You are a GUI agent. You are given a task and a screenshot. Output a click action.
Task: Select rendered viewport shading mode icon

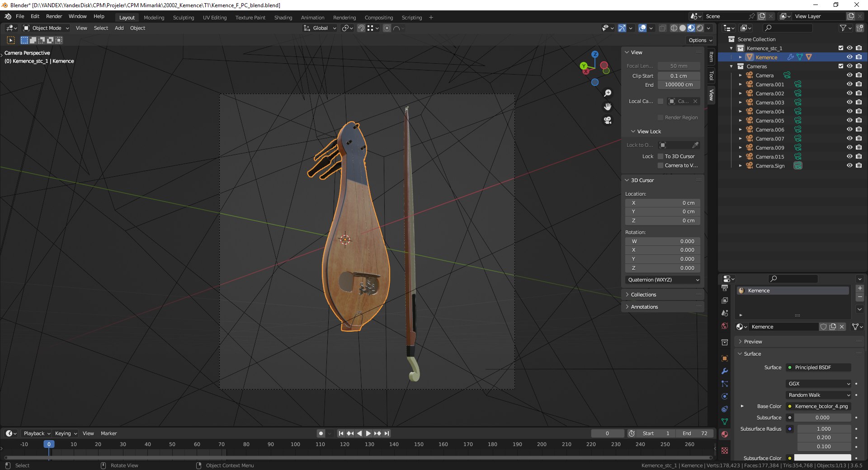pyautogui.click(x=700, y=28)
